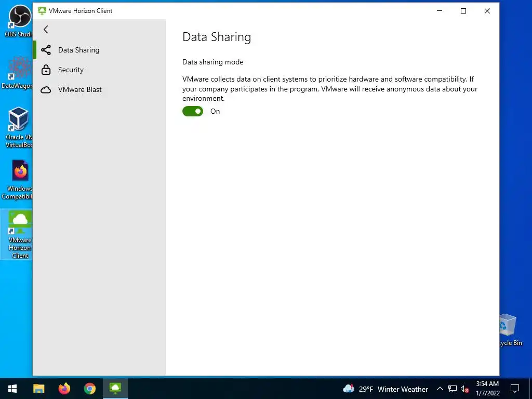Open File Explorer from the taskbar

38,389
